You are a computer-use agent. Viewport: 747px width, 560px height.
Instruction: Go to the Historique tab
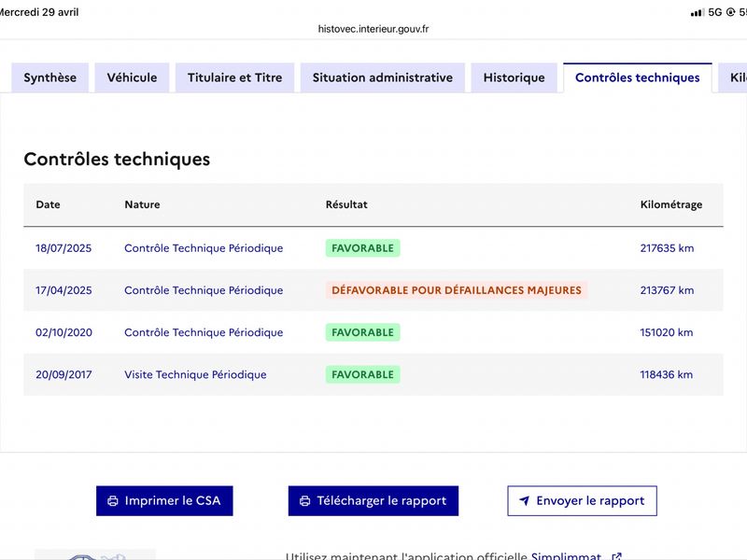point(514,77)
